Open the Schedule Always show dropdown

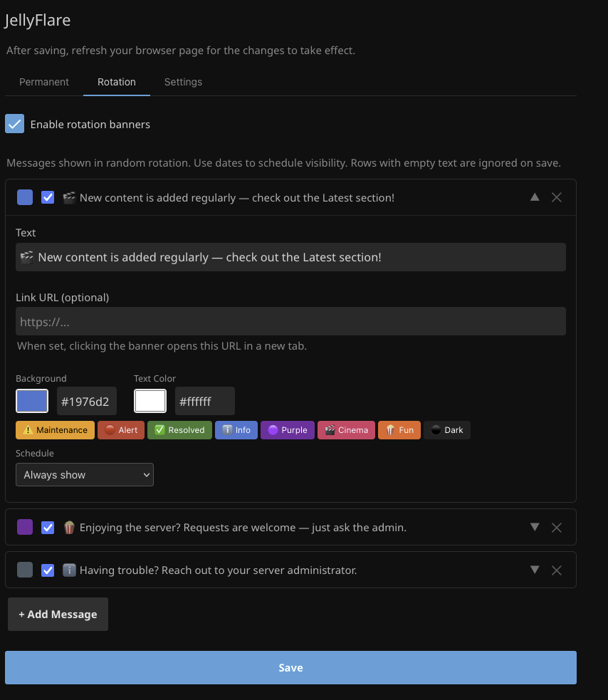[x=85, y=474]
